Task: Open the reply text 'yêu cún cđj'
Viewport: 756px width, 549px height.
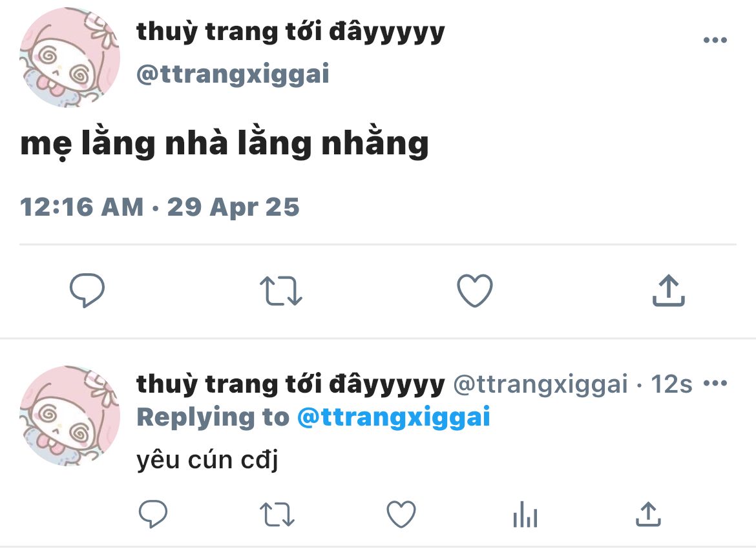Action: [x=207, y=460]
